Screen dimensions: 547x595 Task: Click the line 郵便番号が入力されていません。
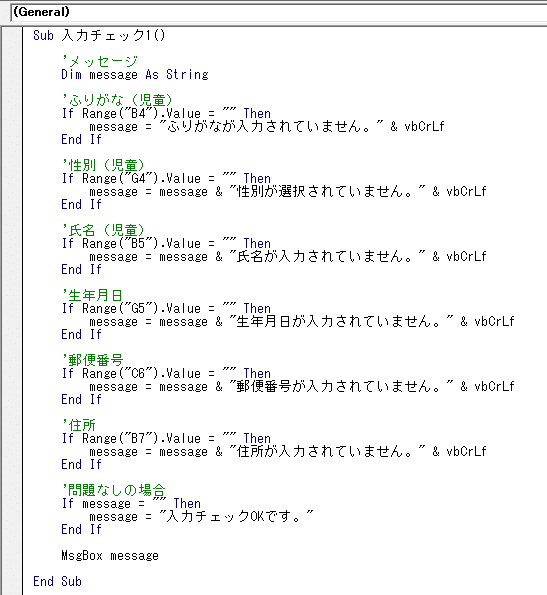pos(302,386)
